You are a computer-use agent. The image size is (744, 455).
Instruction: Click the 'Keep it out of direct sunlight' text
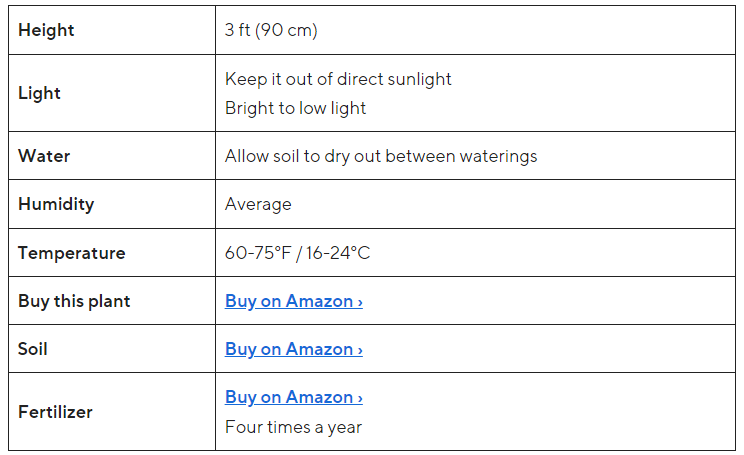coord(338,78)
